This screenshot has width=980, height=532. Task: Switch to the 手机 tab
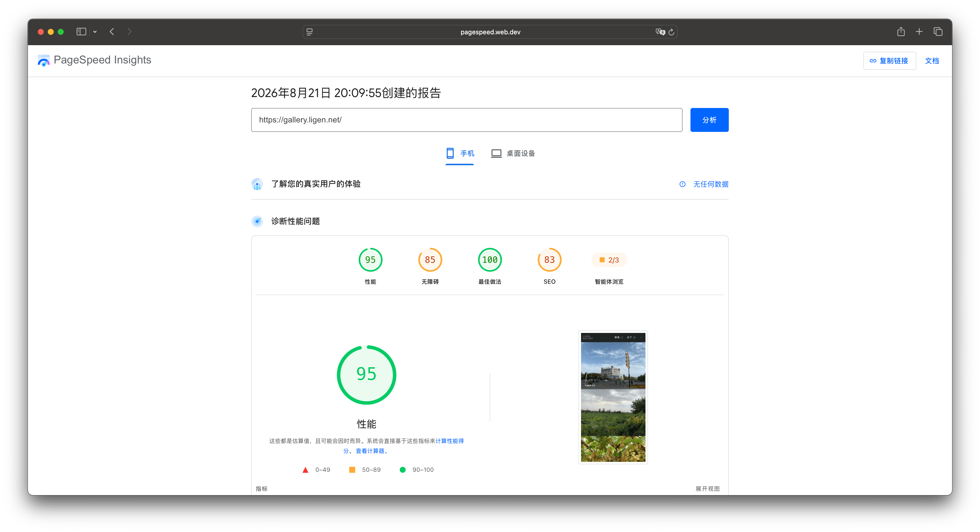coord(460,153)
